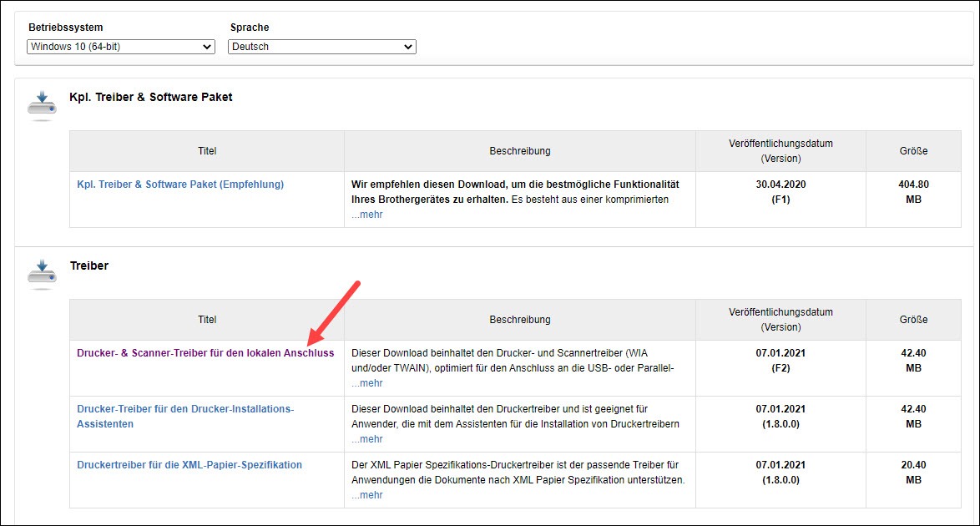
Task: Open Kpl. Treiber & Software Paket (Empfehlung) link
Action: [x=180, y=185]
